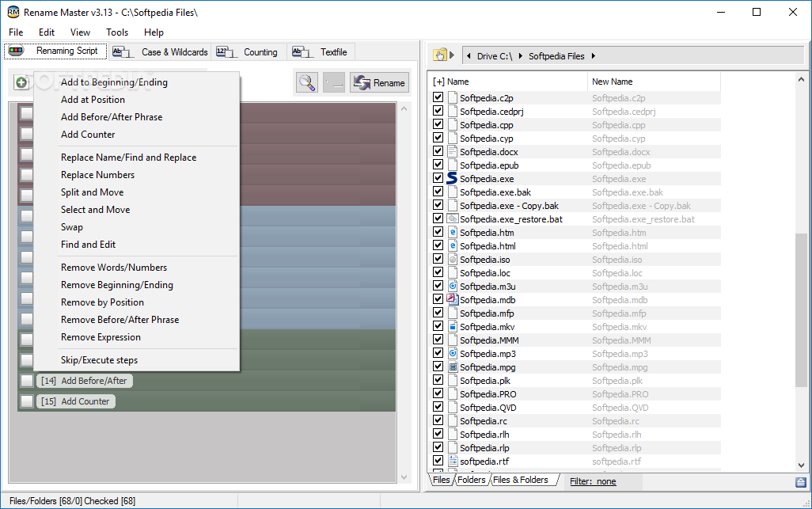The height and width of the screenshot is (509, 812).
Task: Select Add to Beginning/Ending from menu
Action: pos(137,82)
